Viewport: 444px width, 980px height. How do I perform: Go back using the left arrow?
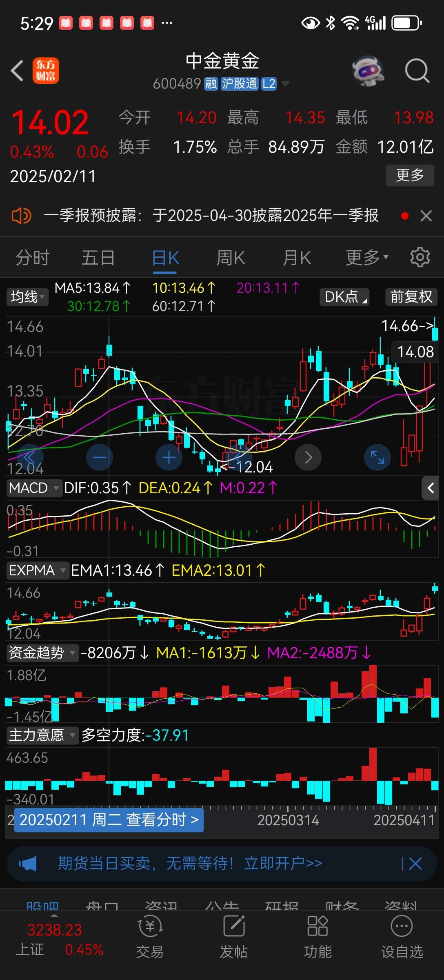coord(17,71)
